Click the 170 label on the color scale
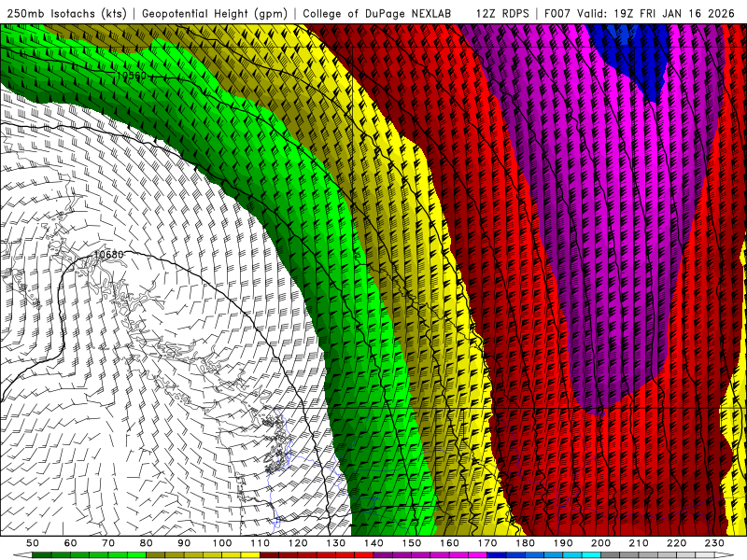This screenshot has width=747, height=560. (x=486, y=543)
